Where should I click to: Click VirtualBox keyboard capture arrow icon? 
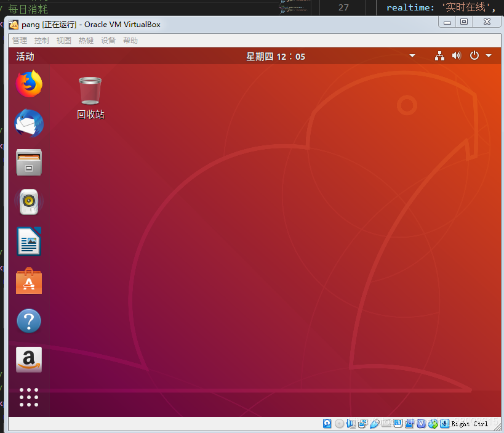444,424
